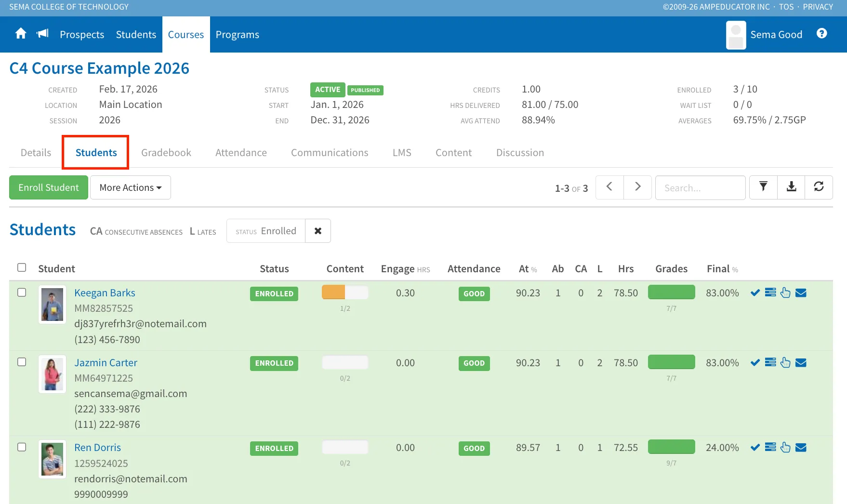Open the Sema Good user menu
The width and height of the screenshot is (847, 504).
765,35
